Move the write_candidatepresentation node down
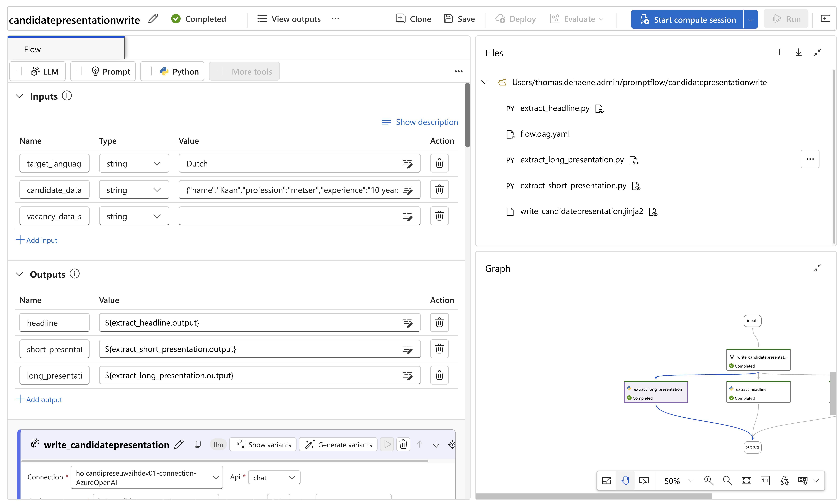840x504 pixels. [436, 444]
